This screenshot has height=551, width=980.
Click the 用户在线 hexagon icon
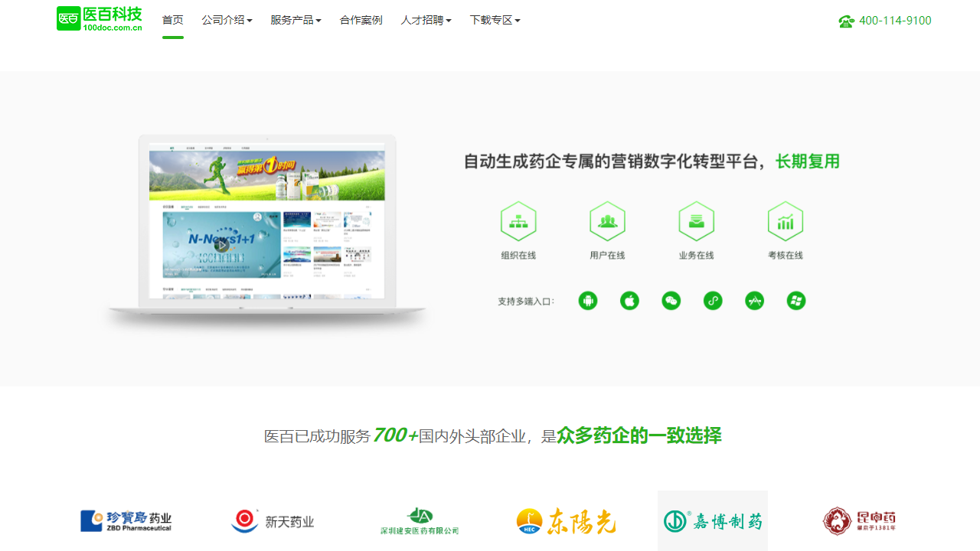click(607, 221)
